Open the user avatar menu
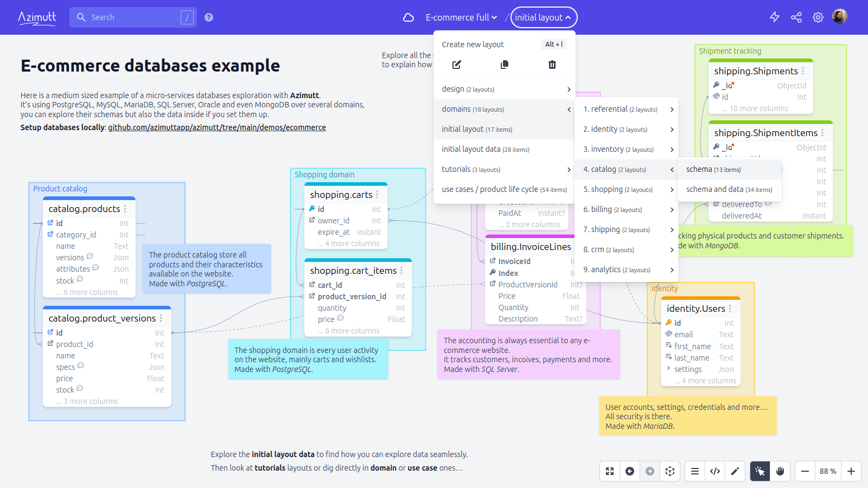The width and height of the screenshot is (868, 488). pos(840,17)
